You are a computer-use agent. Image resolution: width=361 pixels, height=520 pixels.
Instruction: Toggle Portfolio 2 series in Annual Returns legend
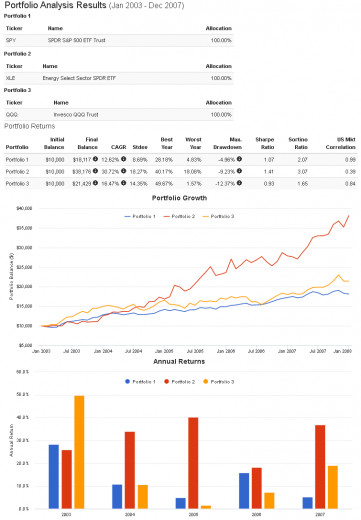click(179, 382)
